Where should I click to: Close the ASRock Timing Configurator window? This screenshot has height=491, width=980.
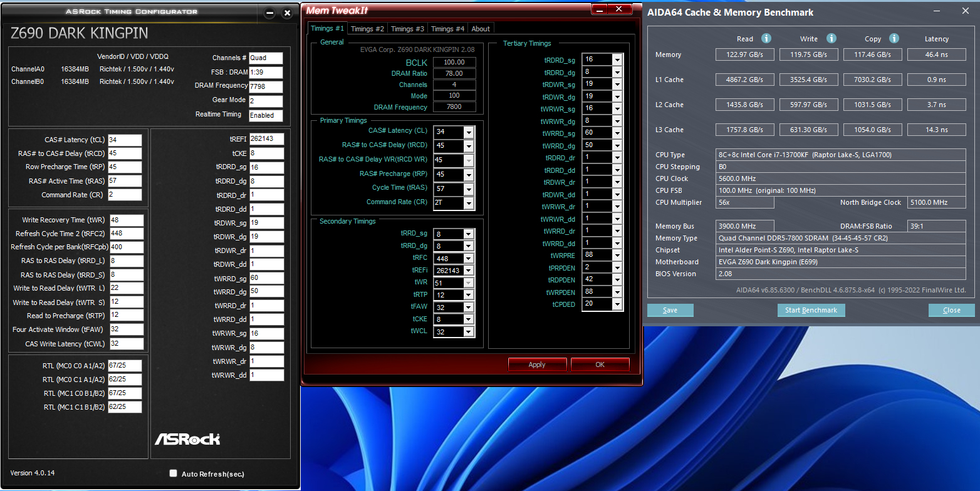pos(287,13)
